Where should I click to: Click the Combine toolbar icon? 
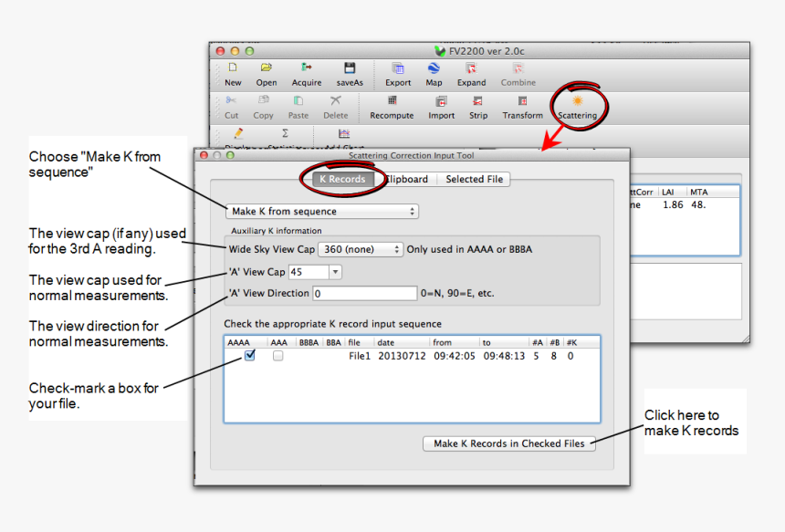(518, 68)
